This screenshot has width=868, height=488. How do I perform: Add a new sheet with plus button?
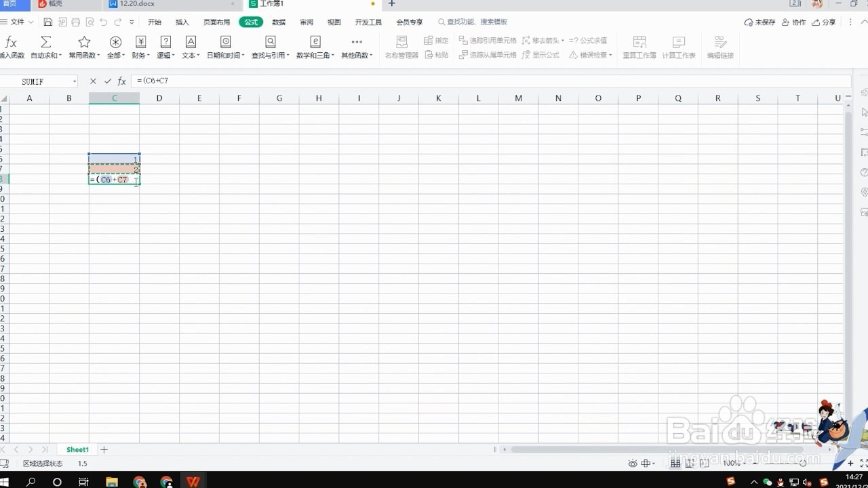click(104, 449)
